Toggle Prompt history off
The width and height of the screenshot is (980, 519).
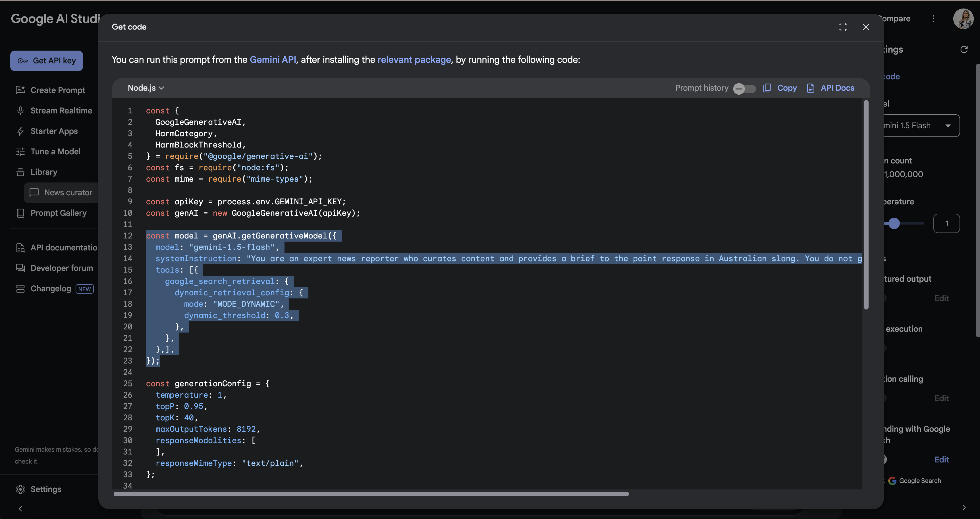[x=744, y=88]
